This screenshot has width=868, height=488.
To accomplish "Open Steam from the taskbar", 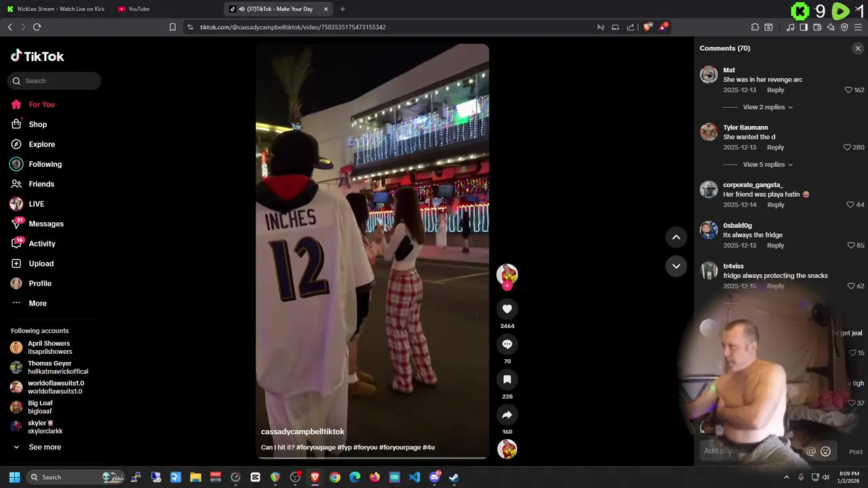I will pos(454,477).
